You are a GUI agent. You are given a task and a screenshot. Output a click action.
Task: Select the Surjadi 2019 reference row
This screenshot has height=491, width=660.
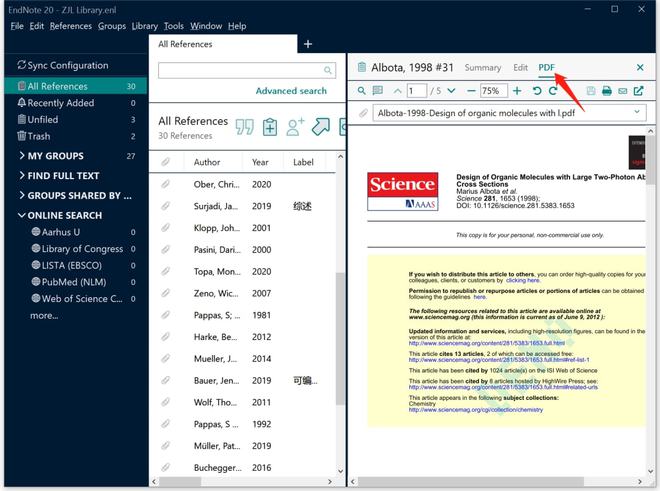[x=243, y=206]
